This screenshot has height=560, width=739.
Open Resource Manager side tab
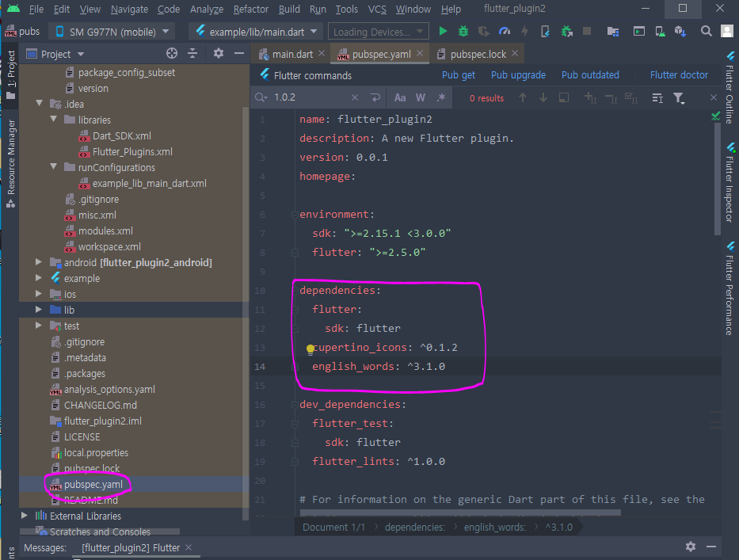[x=10, y=163]
